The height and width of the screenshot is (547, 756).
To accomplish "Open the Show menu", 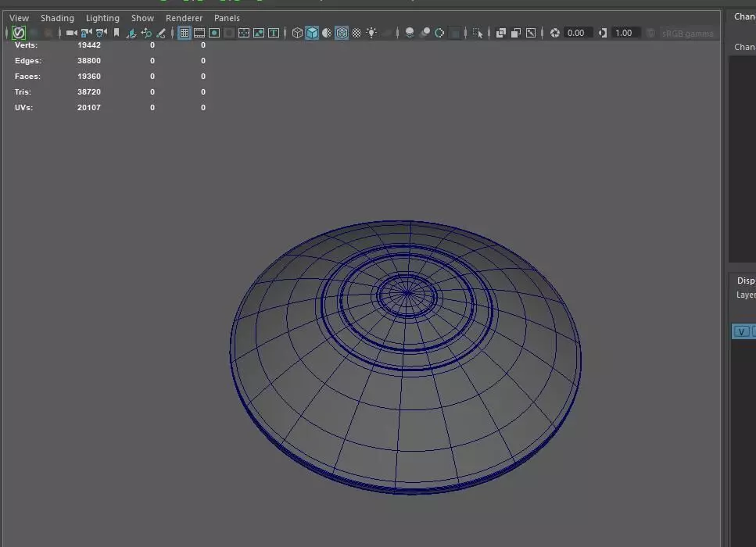I will click(x=143, y=18).
